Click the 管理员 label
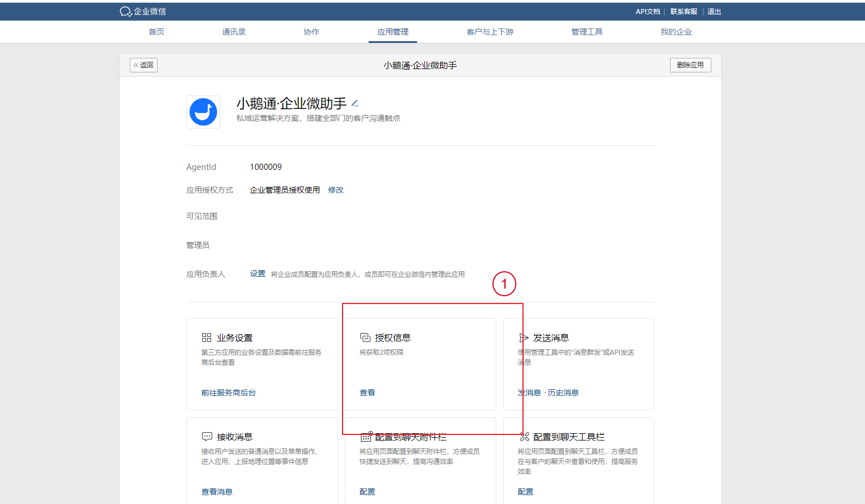 tap(198, 245)
